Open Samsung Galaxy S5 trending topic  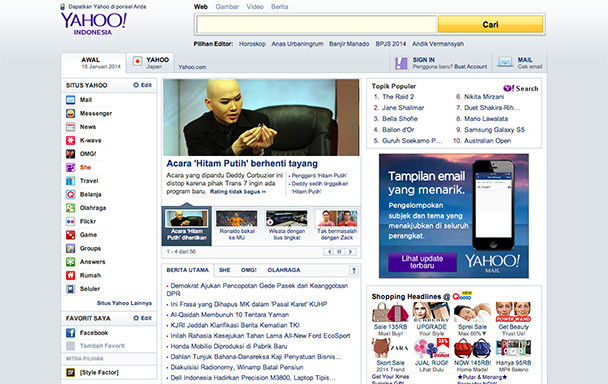tap(494, 130)
